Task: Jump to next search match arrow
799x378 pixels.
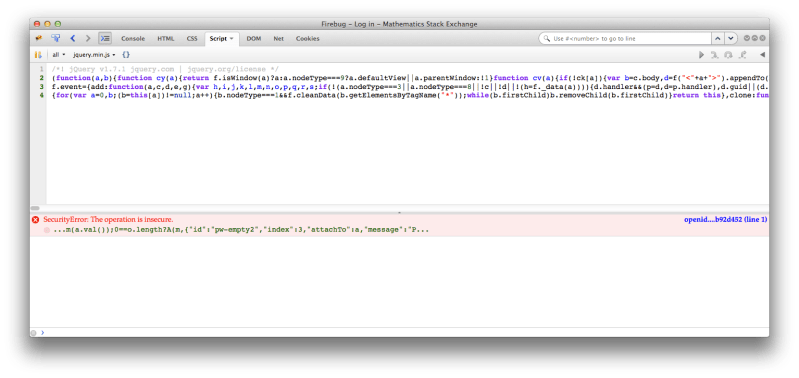Action: click(731, 39)
